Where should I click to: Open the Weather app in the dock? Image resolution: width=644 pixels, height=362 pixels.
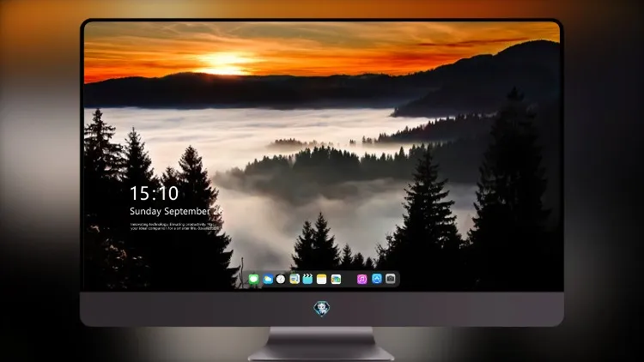(x=268, y=279)
